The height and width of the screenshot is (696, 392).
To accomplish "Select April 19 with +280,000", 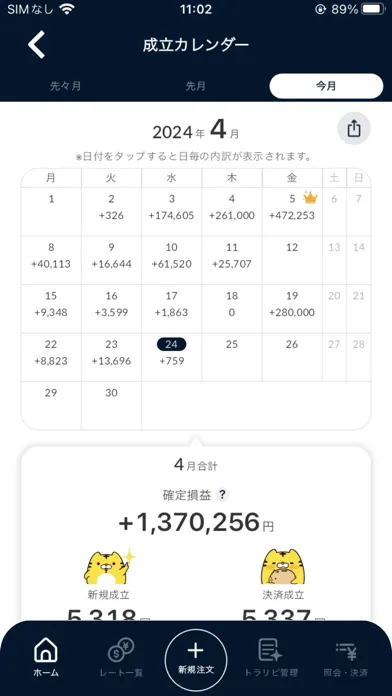I will coord(292,309).
